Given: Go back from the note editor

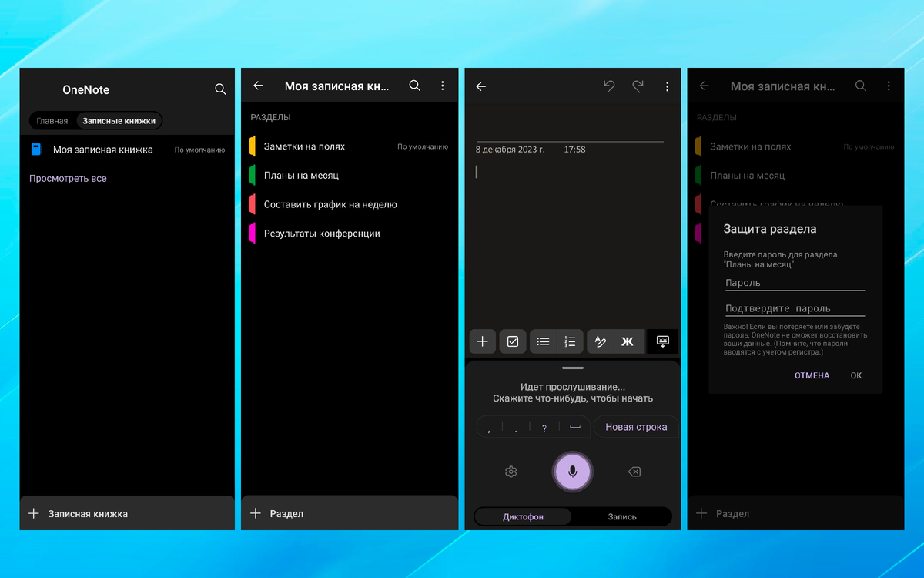Looking at the screenshot, I should coord(481,87).
